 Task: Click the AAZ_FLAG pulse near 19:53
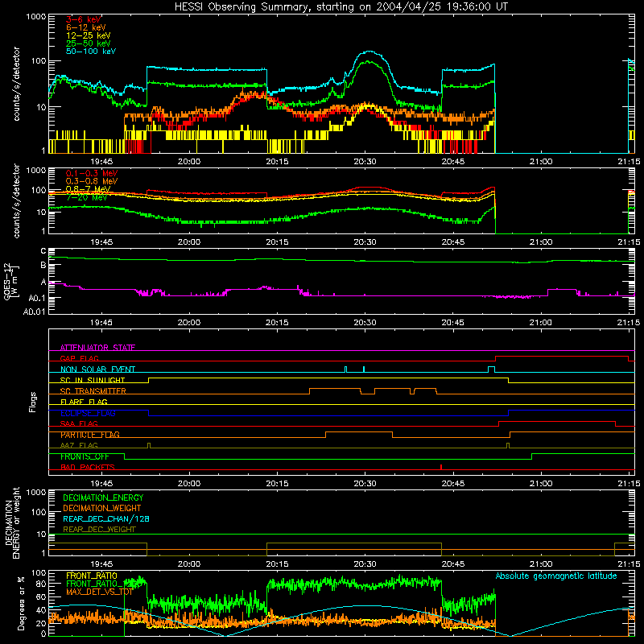149,445
